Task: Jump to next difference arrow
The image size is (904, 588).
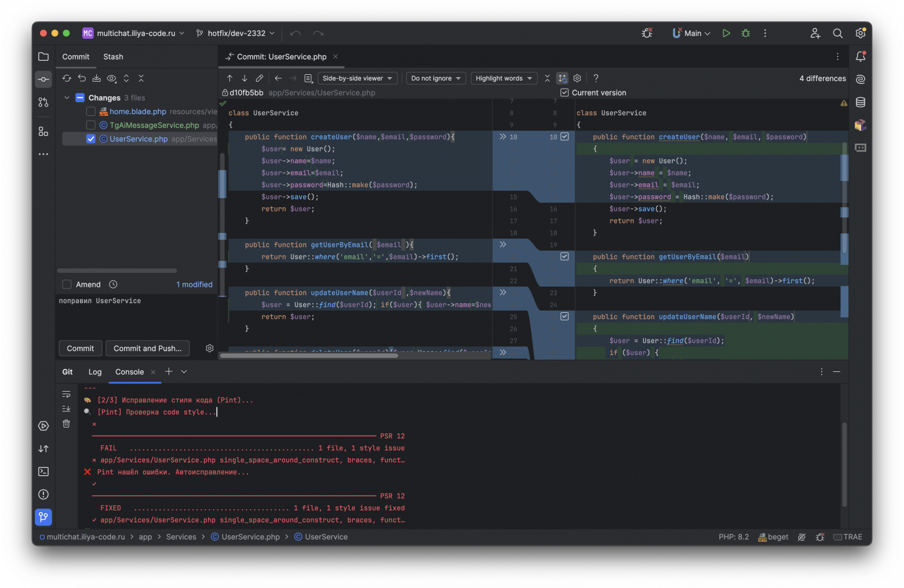Action: tap(245, 78)
